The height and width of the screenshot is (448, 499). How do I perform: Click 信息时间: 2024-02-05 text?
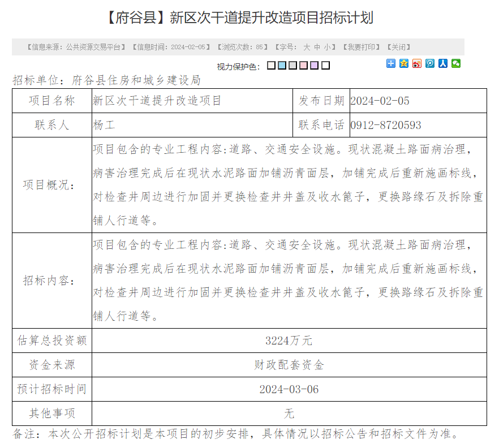pyautogui.click(x=171, y=48)
